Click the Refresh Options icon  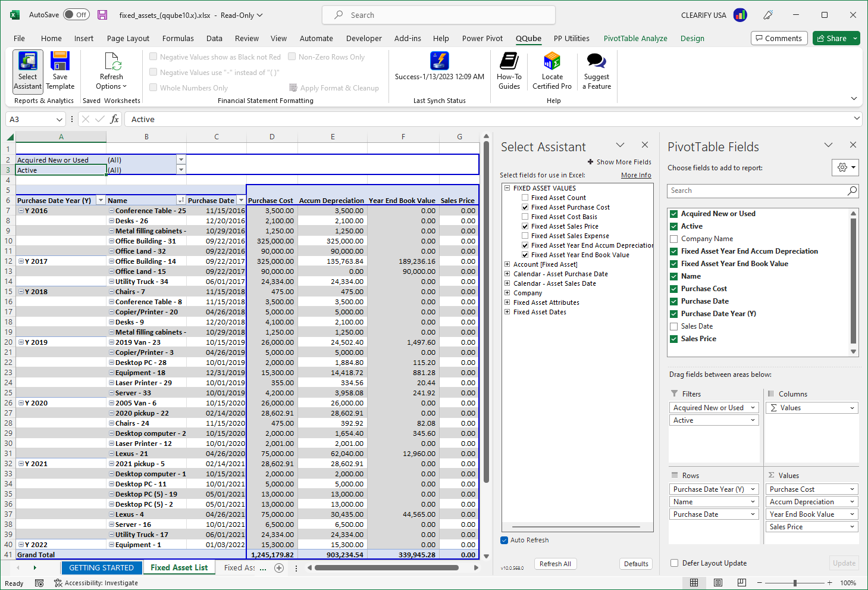pyautogui.click(x=111, y=70)
